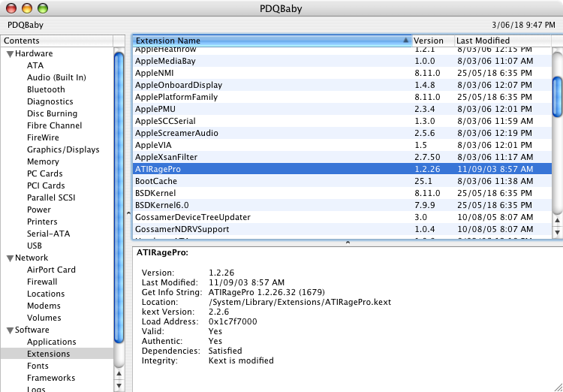Select Memory in the Hardware list
563x392 pixels.
[x=43, y=161]
